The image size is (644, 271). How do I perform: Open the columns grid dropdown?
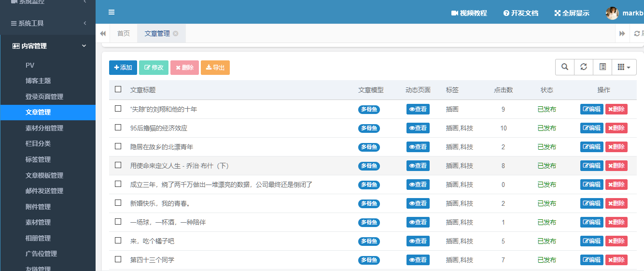click(x=624, y=67)
